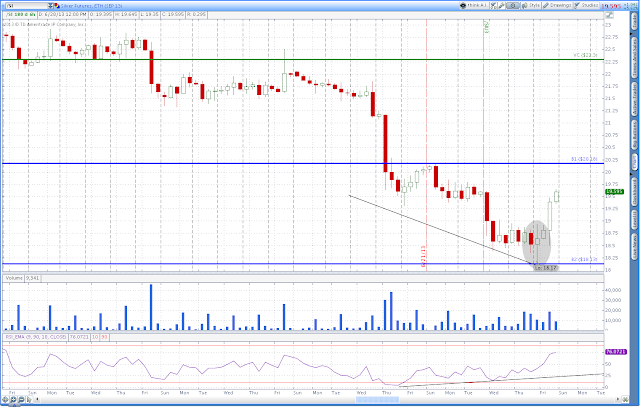The image size is (640, 407).
Task: Click the O: 19.395 open value
Action: tap(101, 15)
